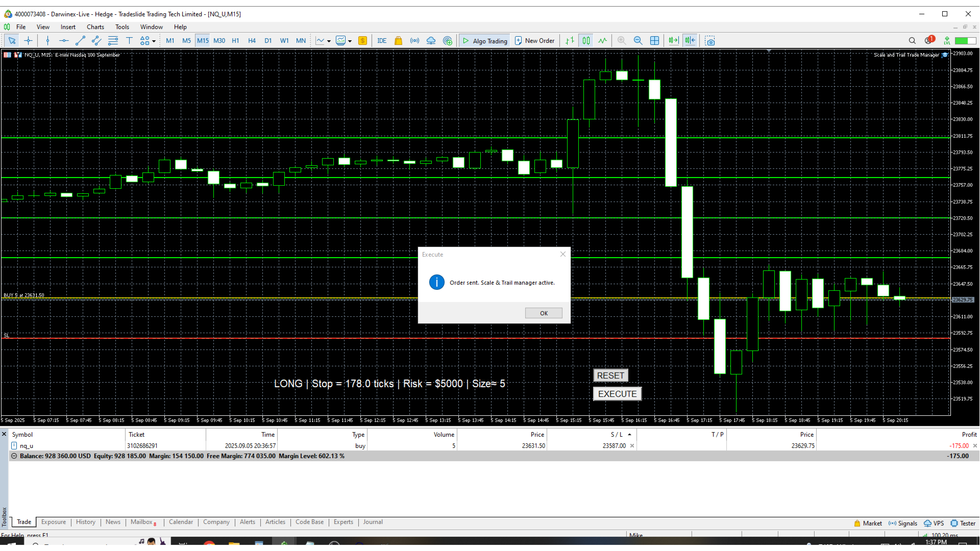980x551 pixels.
Task: Switch chart to line chart style
Action: coord(603,41)
